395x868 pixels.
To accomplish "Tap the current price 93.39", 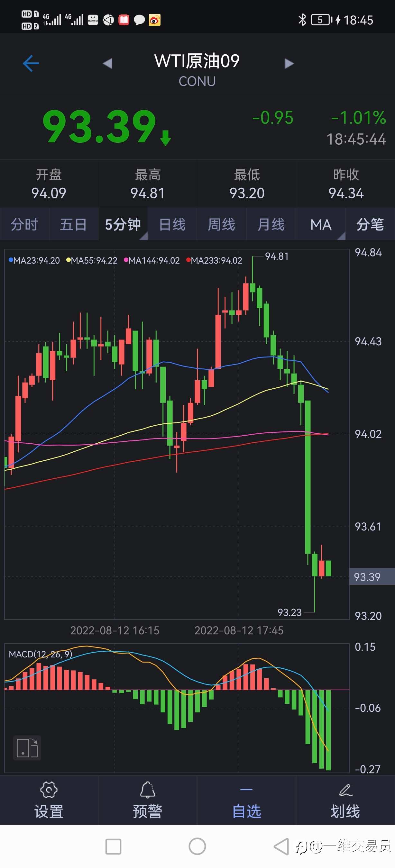I will coord(99,126).
